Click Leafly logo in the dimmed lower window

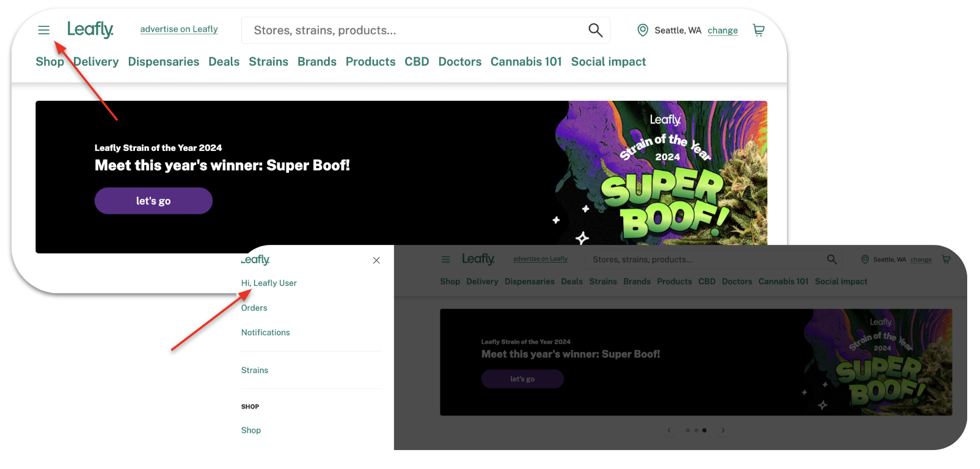[x=478, y=259]
